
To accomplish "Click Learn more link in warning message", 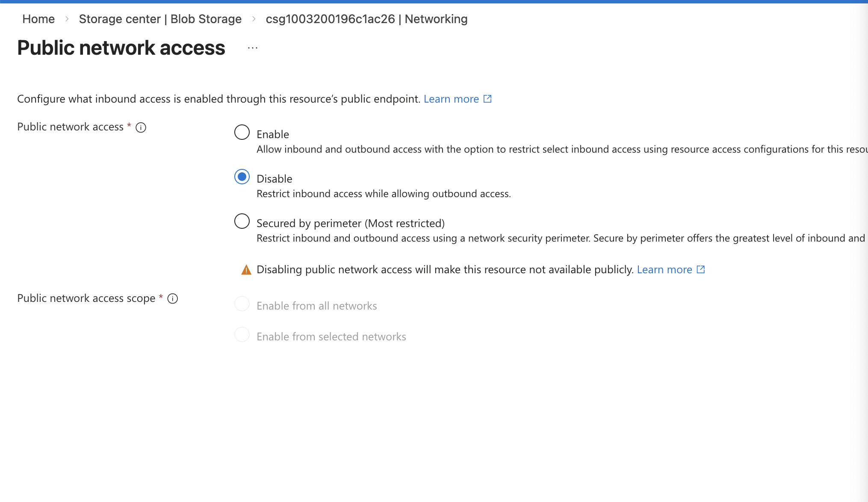I will click(664, 269).
